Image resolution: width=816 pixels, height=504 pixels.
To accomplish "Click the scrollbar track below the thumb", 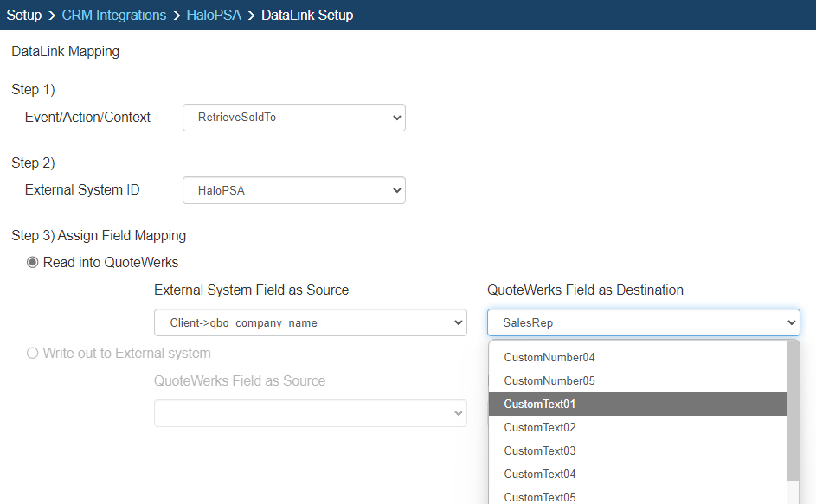I will pyautogui.click(x=793, y=493).
